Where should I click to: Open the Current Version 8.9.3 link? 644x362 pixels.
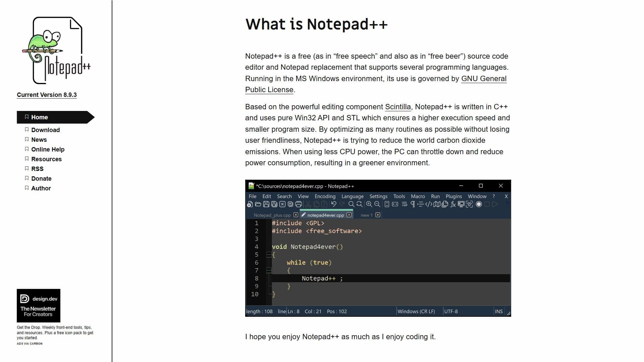pos(47,95)
